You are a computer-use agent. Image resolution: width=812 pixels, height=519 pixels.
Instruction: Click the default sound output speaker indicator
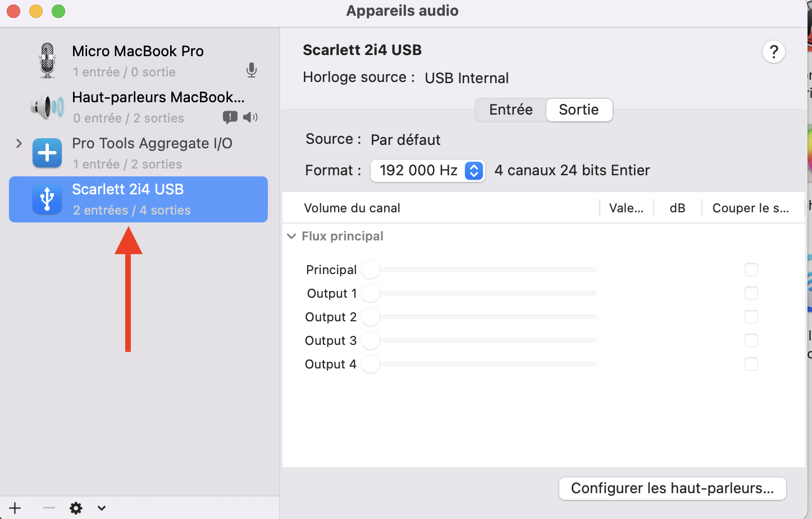[250, 117]
